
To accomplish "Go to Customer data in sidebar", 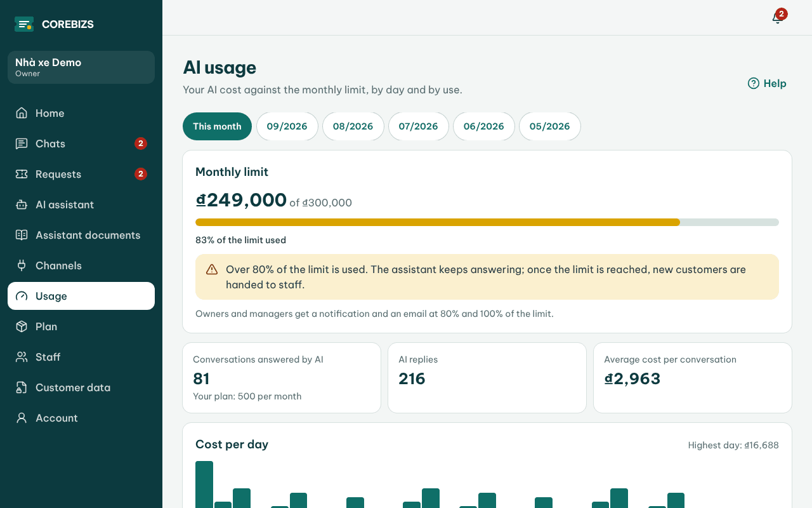I will point(81,387).
